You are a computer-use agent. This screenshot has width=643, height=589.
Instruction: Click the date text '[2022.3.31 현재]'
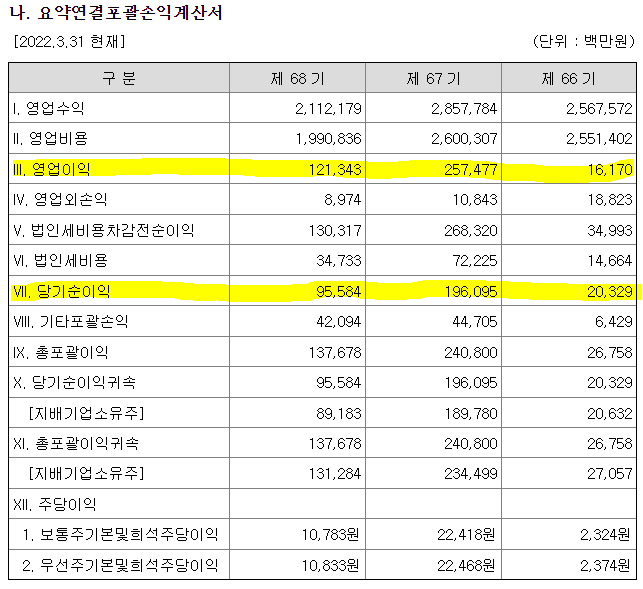tap(69, 41)
